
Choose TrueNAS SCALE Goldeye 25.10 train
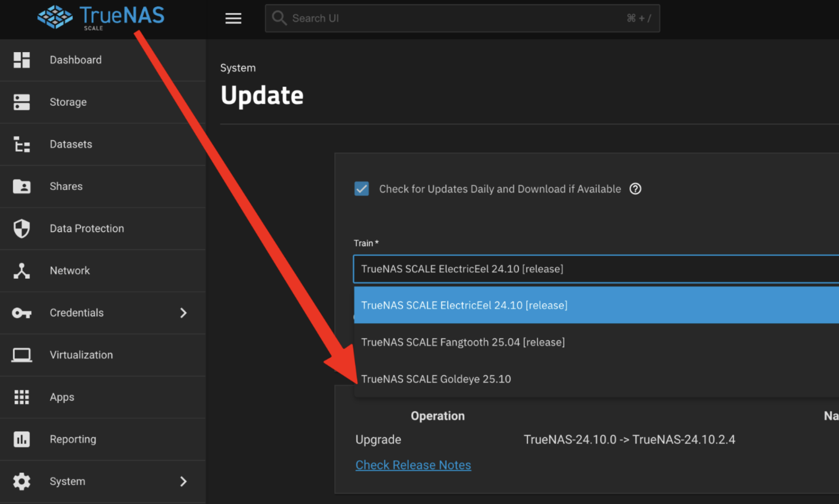pos(436,379)
